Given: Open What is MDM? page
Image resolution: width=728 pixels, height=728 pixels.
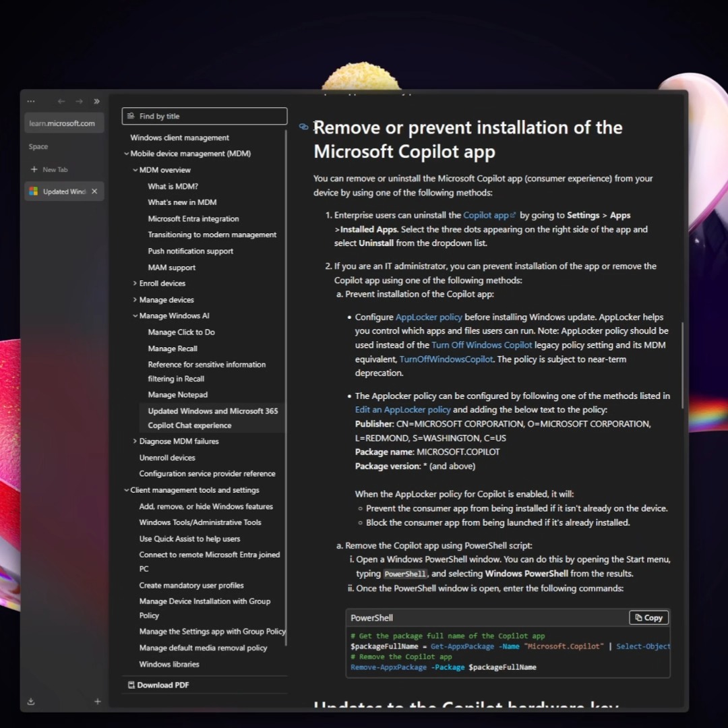Looking at the screenshot, I should coord(173,186).
